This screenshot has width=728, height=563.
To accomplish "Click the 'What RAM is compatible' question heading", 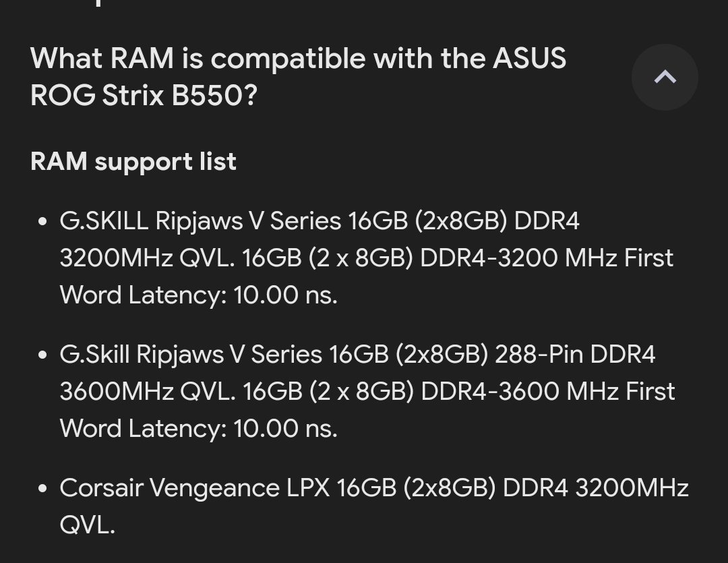I will click(x=298, y=59).
